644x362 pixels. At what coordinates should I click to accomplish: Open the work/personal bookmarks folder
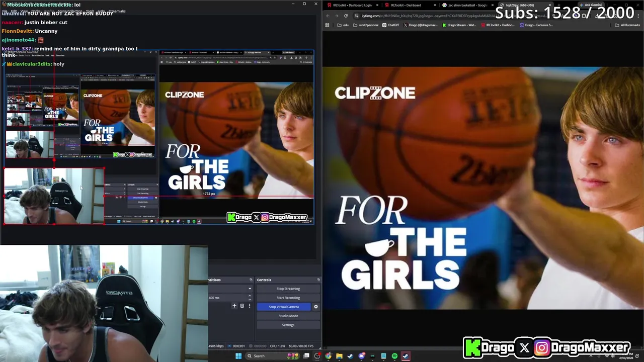[366, 25]
